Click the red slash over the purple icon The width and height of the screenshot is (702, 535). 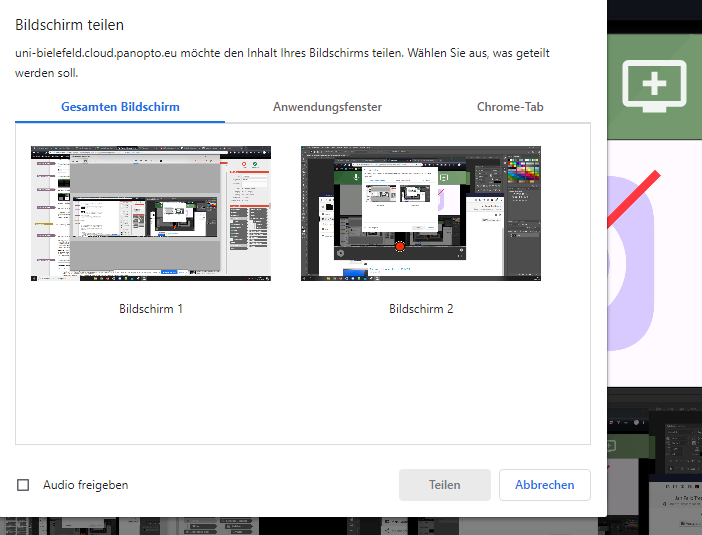click(x=634, y=199)
